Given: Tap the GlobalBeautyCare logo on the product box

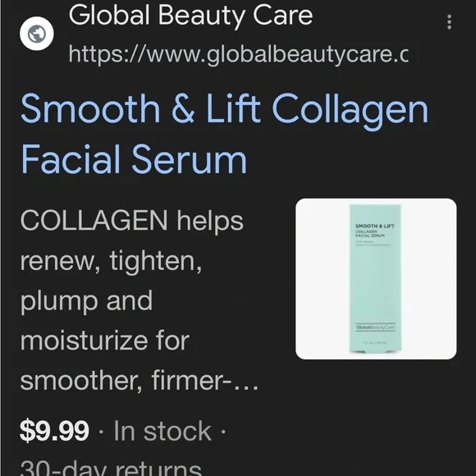Looking at the screenshot, I should 375,327.
